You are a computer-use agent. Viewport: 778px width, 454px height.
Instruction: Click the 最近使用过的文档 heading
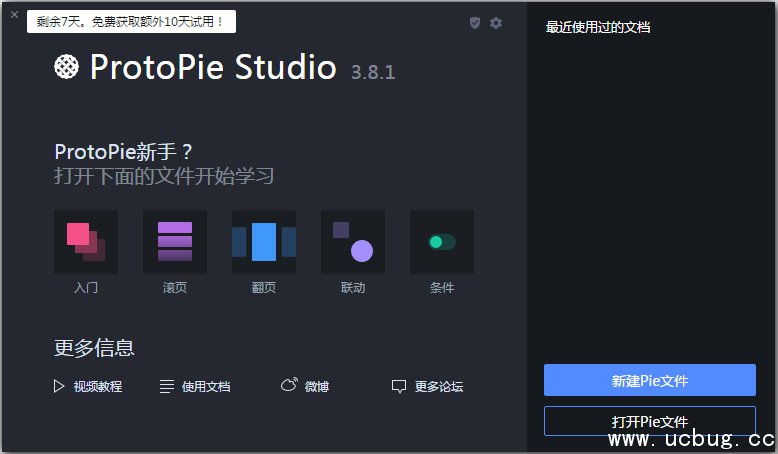point(598,27)
